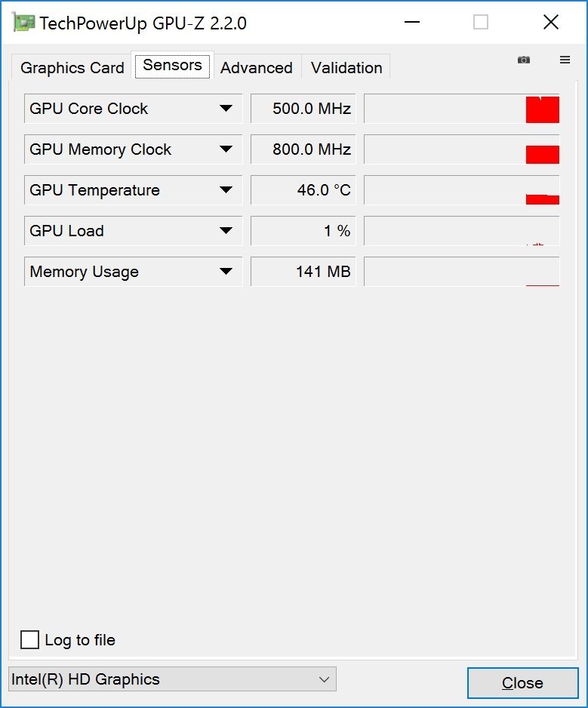Select the Sensors tab
This screenshot has height=708, width=588.
point(172,66)
